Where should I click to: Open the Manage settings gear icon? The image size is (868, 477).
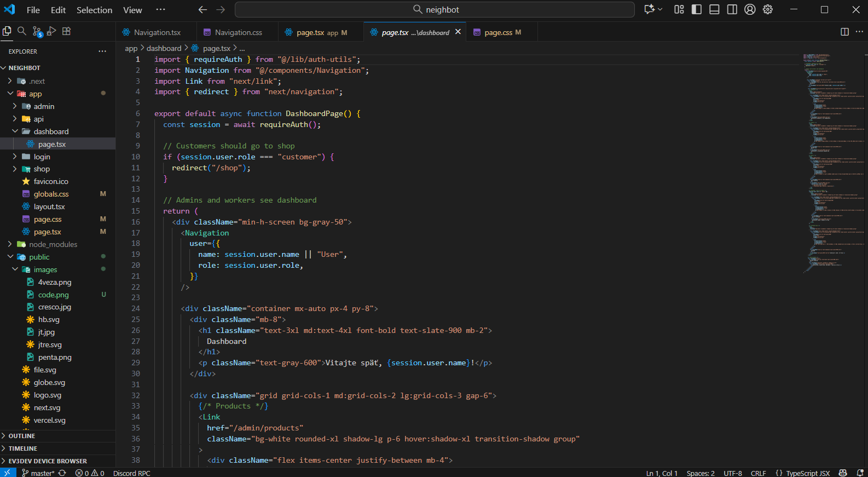click(768, 9)
